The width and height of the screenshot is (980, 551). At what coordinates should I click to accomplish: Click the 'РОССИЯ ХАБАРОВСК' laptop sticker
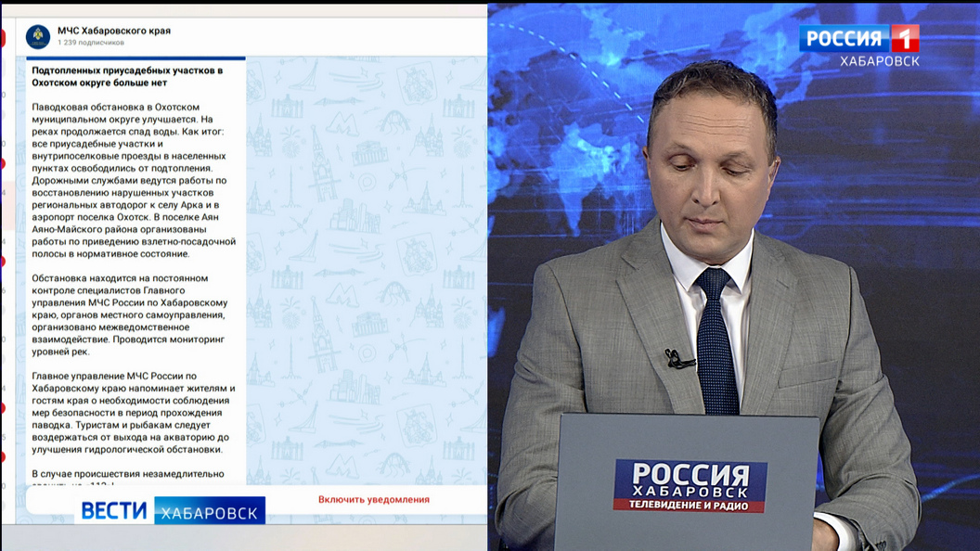click(x=690, y=486)
